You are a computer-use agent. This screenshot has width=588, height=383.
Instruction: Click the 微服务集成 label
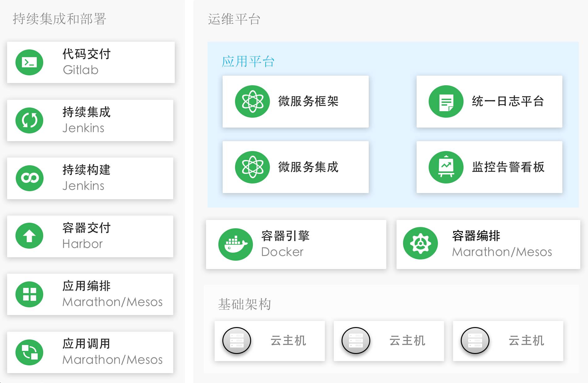coord(309,167)
